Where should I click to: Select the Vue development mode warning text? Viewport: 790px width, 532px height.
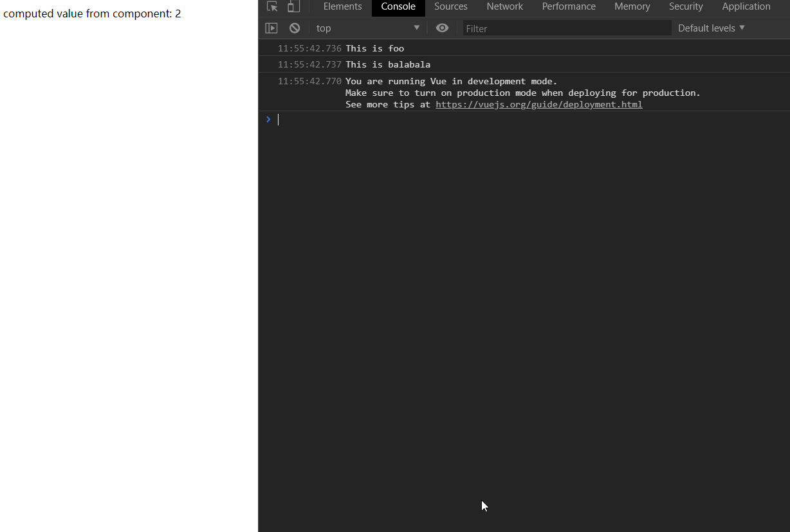523,93
